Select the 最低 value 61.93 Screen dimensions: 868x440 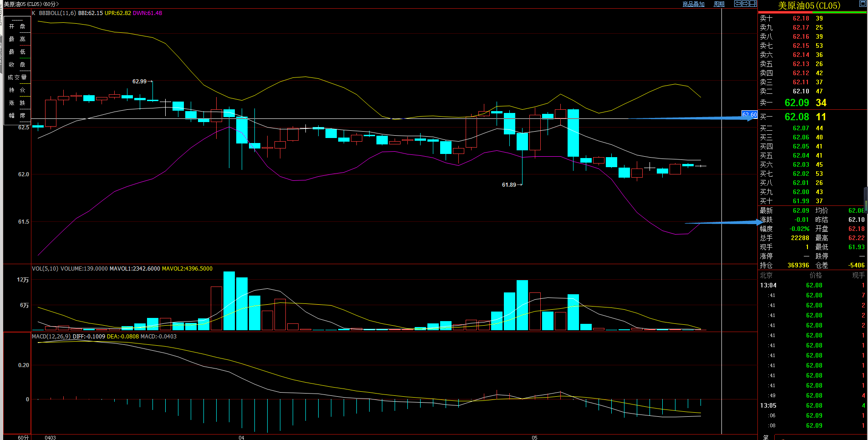[857, 247]
